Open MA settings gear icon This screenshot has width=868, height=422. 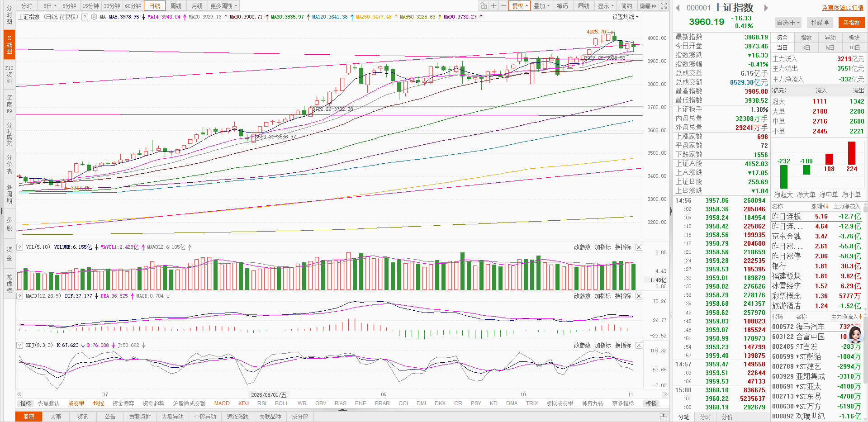[94, 17]
